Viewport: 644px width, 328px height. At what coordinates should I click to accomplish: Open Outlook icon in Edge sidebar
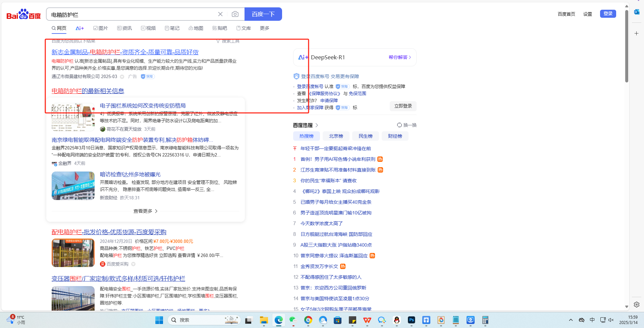(636, 12)
